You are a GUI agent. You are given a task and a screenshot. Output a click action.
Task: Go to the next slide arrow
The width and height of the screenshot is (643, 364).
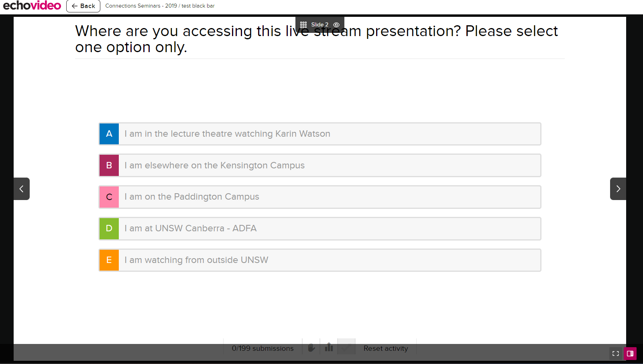[x=618, y=189]
